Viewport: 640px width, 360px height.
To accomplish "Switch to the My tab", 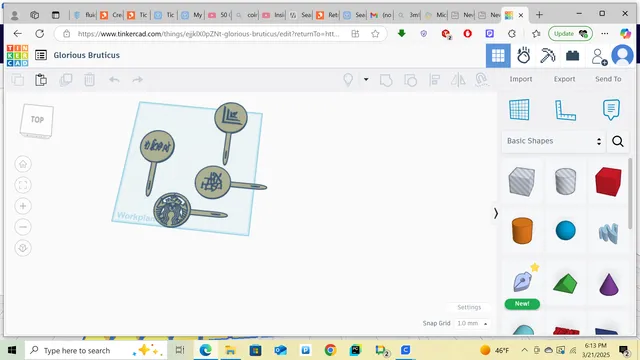I will coord(192,15).
